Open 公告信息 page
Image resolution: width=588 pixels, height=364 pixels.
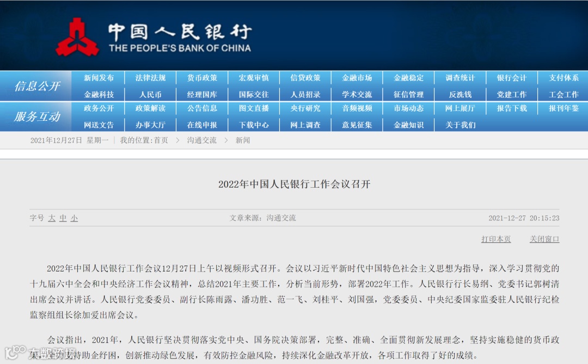(202, 108)
